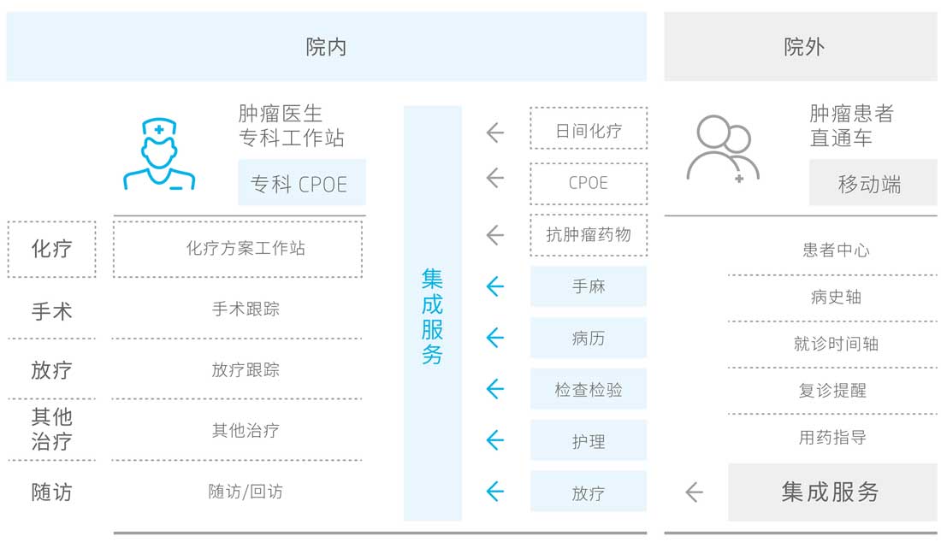Click the vertical 集成服务 blue bar
The height and width of the screenshot is (560, 941).
click(x=432, y=314)
